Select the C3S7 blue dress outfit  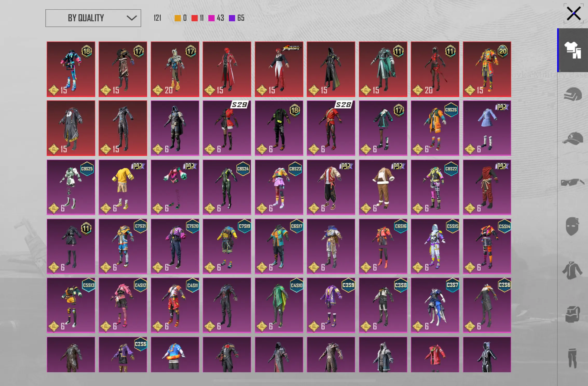[435, 305]
